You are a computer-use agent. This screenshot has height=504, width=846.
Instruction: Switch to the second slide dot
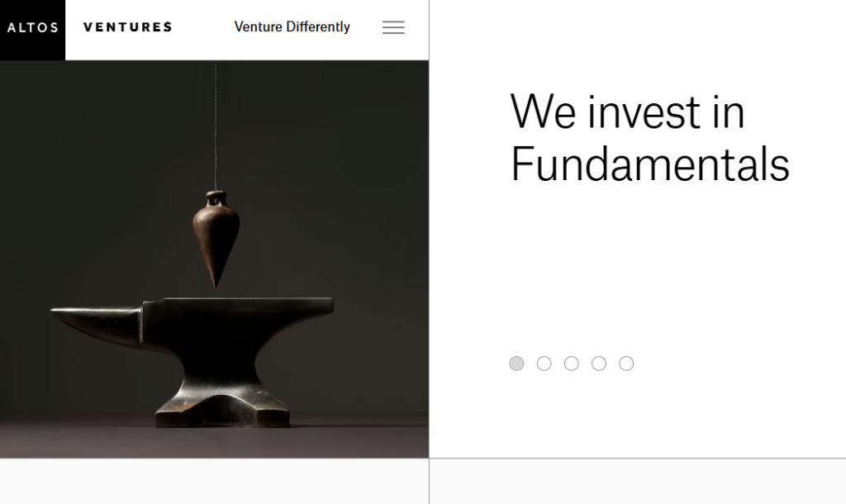544,364
